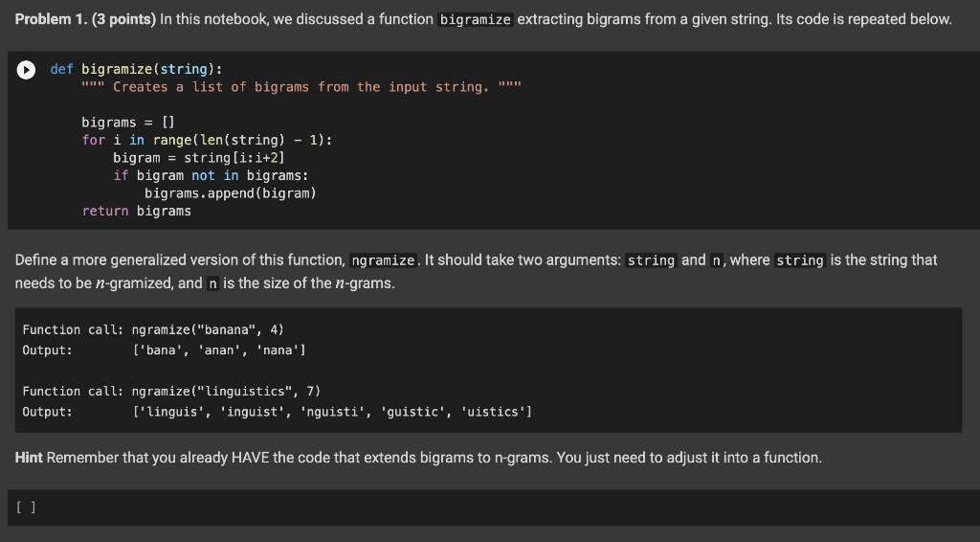
Task: Click the 'if bigram not in bigrams:' line
Action: pos(211,175)
